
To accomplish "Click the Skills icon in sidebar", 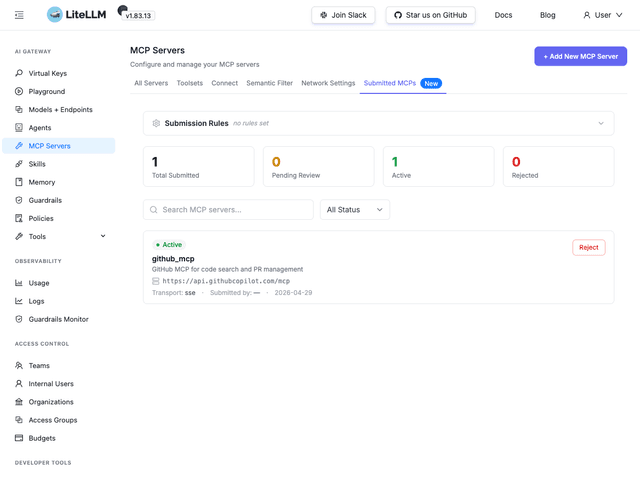I will tap(19, 164).
